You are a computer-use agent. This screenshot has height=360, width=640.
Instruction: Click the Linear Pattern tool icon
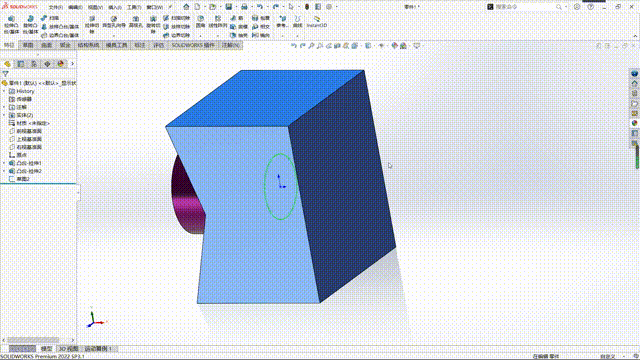[218, 19]
